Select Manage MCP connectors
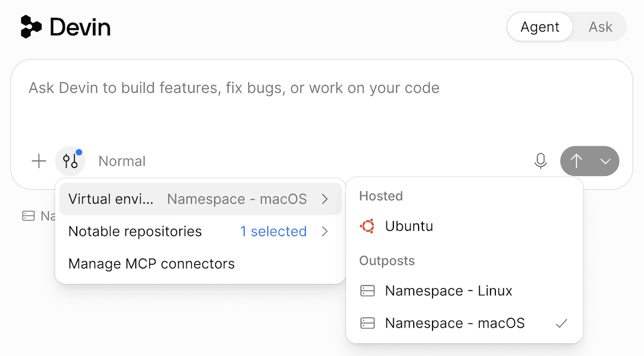 (x=200, y=264)
